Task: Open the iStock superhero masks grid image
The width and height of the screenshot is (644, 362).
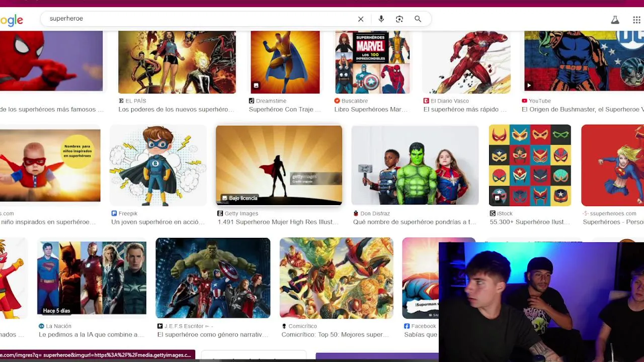Action: point(530,165)
